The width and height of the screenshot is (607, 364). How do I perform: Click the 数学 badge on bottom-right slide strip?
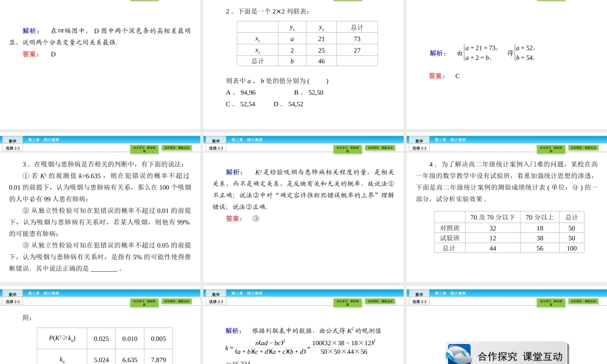tap(419, 293)
